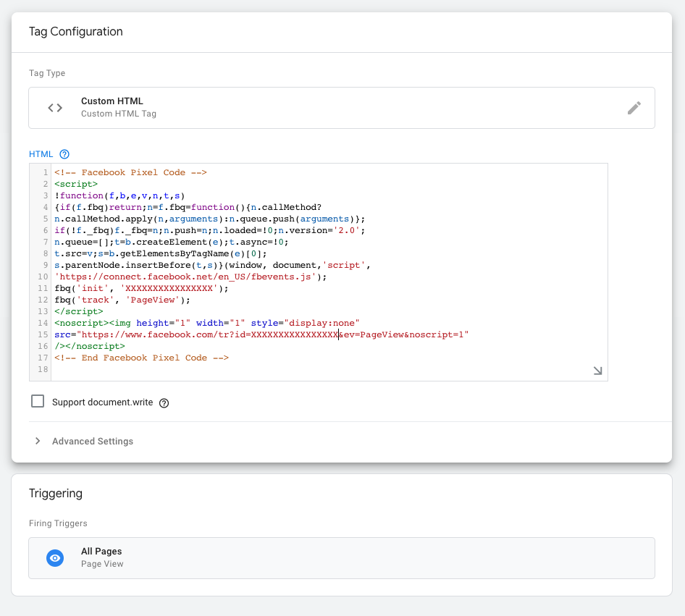Click the Triggering section heading
Viewport: 685px width, 616px height.
click(56, 494)
